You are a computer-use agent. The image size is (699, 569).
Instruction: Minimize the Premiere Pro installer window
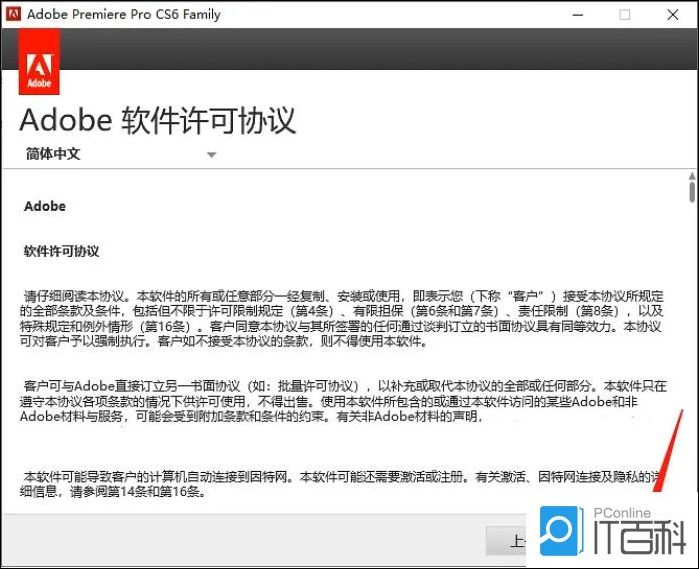tap(578, 15)
